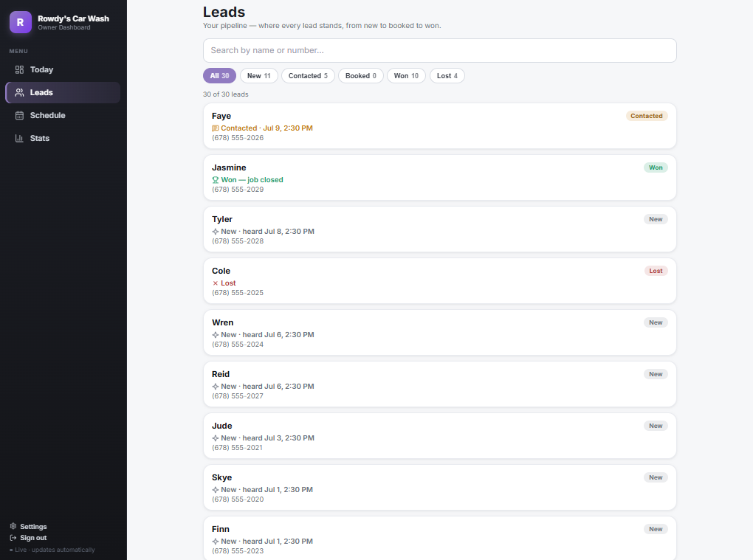Image resolution: width=753 pixels, height=560 pixels.
Task: Click the Settings gear icon
Action: [x=13, y=526]
